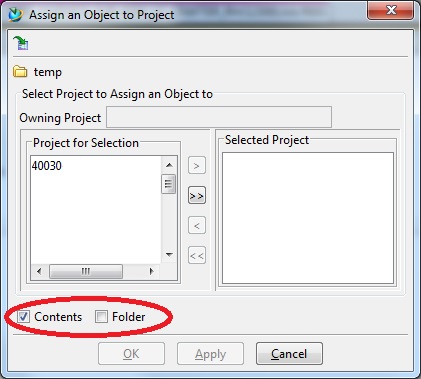The width and height of the screenshot is (421, 379).
Task: Enable the Folder checkbox
Action: click(101, 317)
